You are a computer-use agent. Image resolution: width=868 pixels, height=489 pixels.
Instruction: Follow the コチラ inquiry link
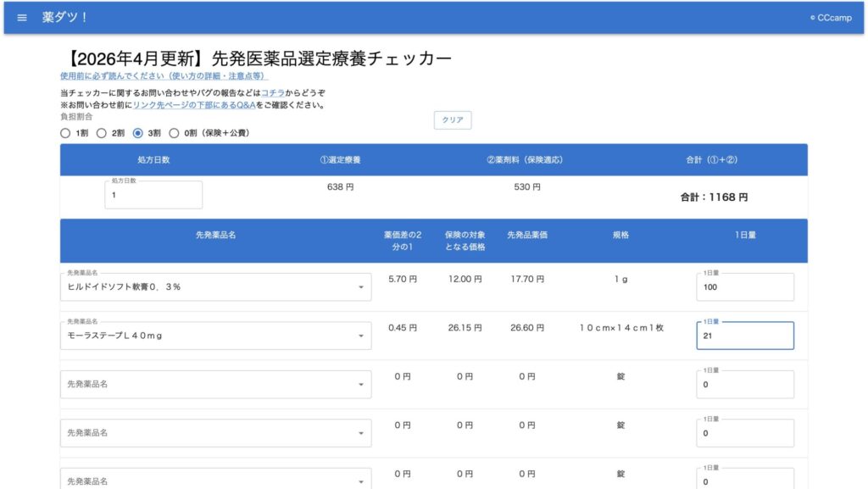point(273,92)
